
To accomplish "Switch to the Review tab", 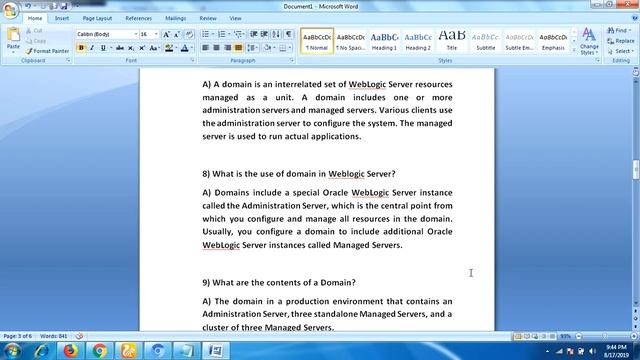I will coord(208,18).
